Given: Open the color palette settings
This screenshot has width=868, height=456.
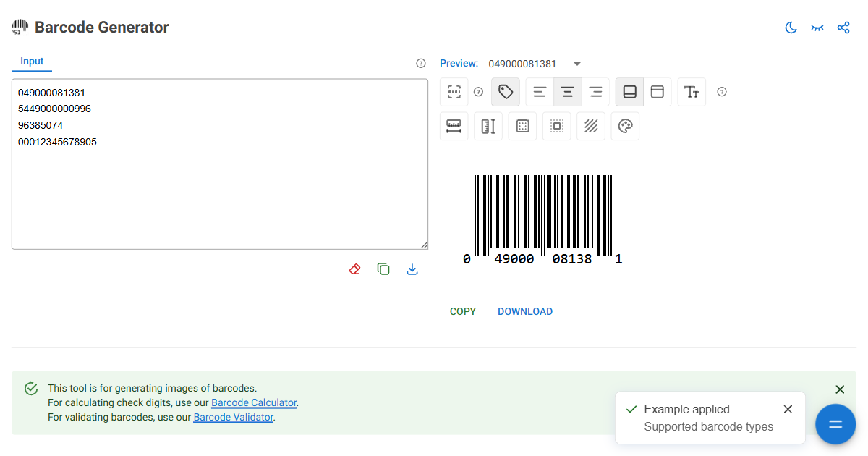Looking at the screenshot, I should tap(625, 126).
